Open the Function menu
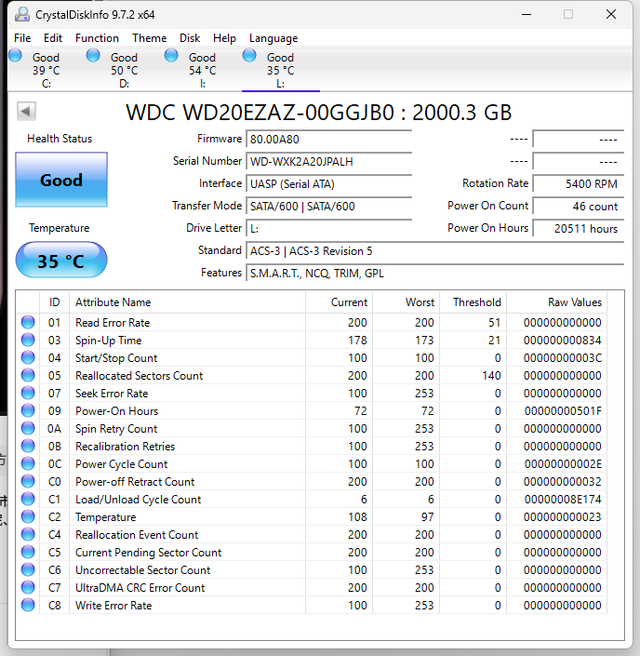 pyautogui.click(x=97, y=38)
